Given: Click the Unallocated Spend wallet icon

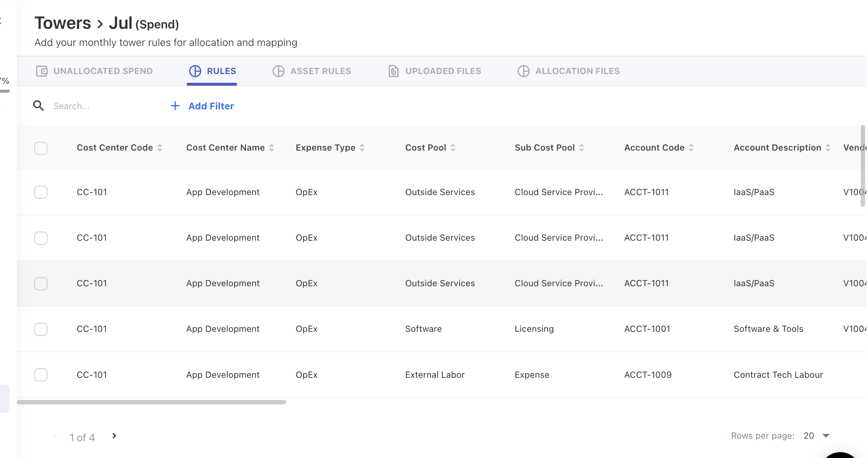Looking at the screenshot, I should pyautogui.click(x=42, y=71).
